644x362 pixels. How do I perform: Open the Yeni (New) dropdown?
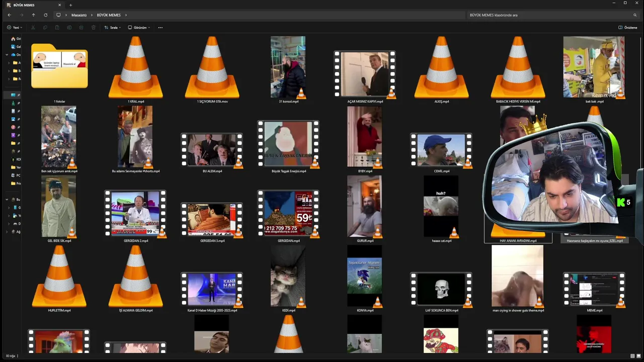coord(15,28)
